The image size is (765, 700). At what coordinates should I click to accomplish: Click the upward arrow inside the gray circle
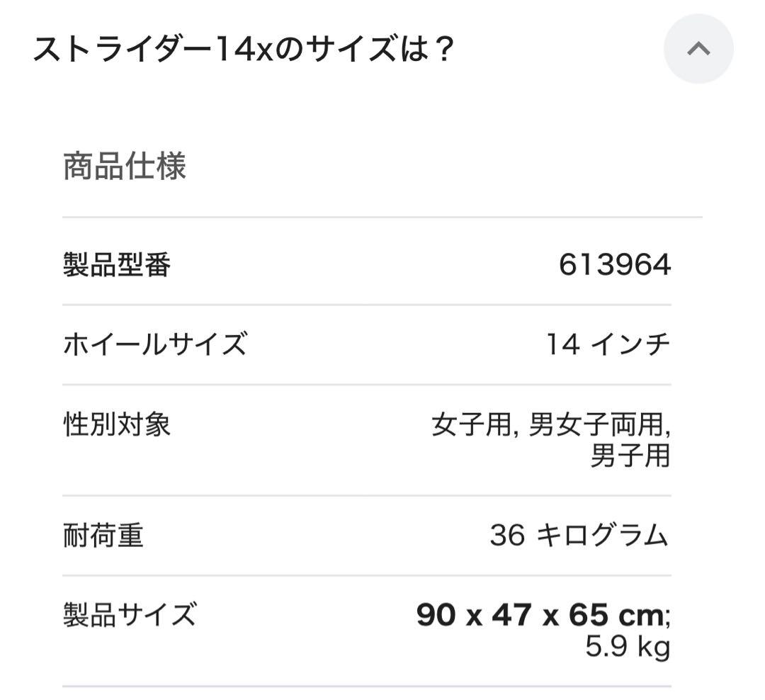698,50
